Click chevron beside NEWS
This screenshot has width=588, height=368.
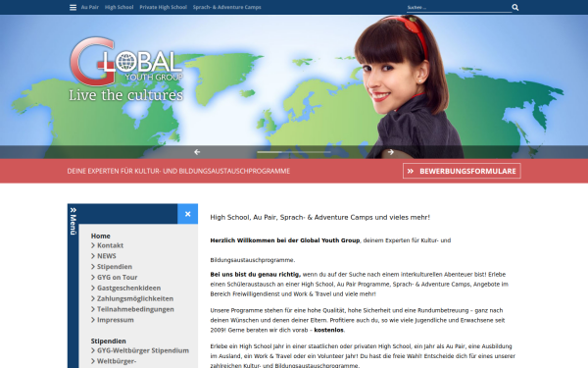(93, 256)
